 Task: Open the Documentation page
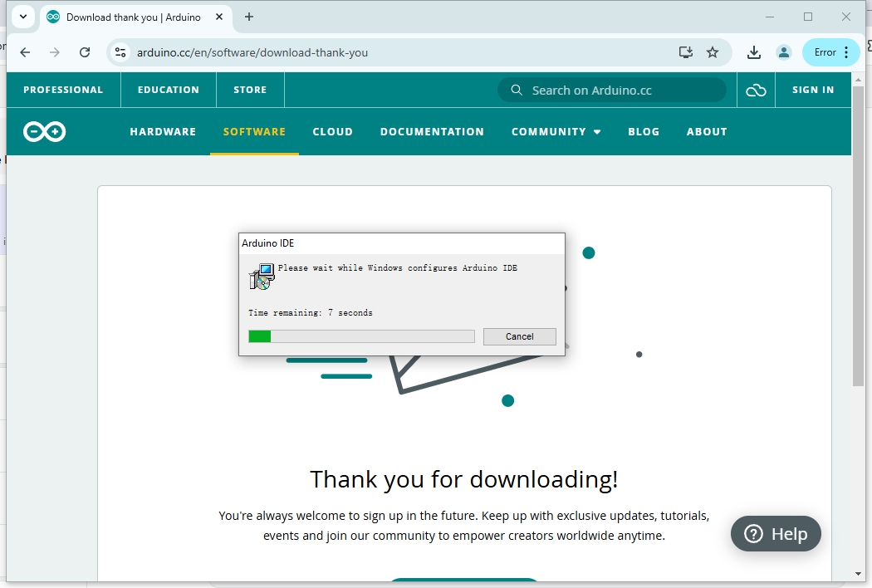[x=432, y=132]
